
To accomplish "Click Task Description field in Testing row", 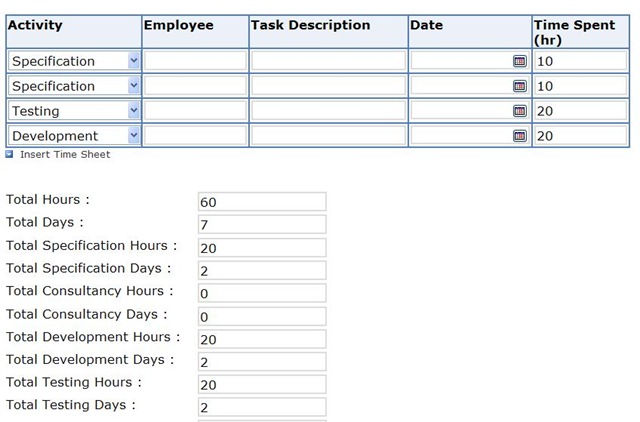I will [328, 111].
